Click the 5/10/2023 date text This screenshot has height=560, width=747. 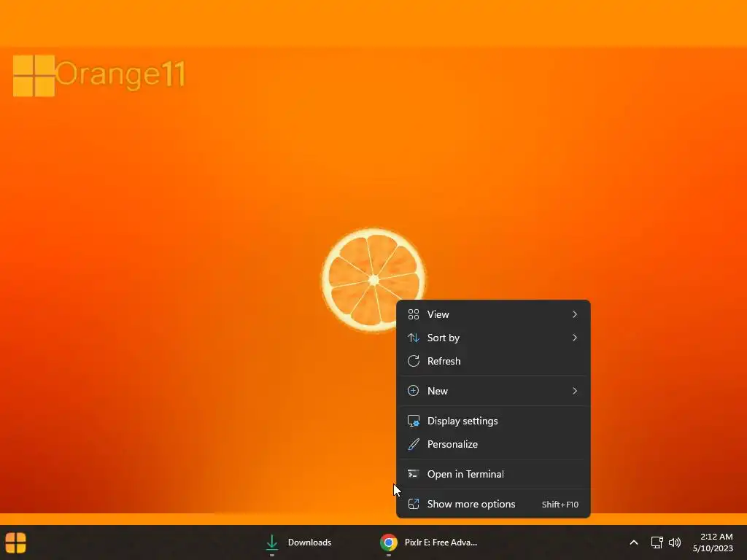click(713, 548)
